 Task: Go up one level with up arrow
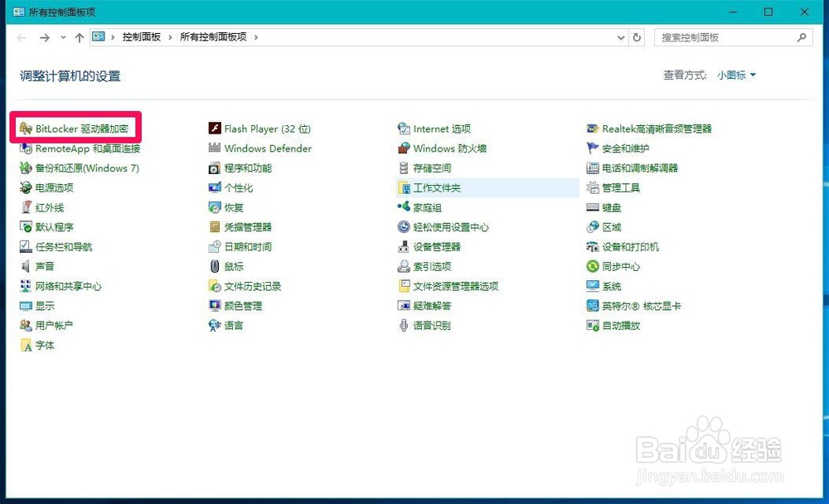(80, 37)
